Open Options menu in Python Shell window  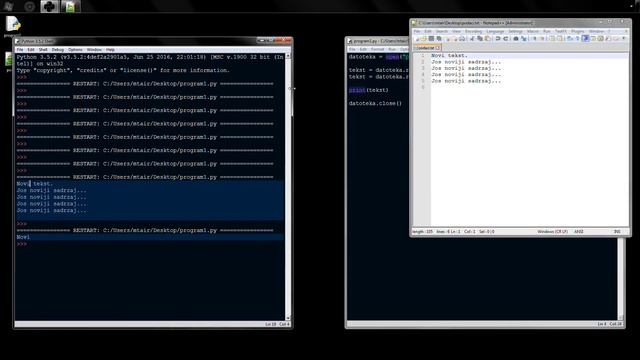tap(75, 49)
